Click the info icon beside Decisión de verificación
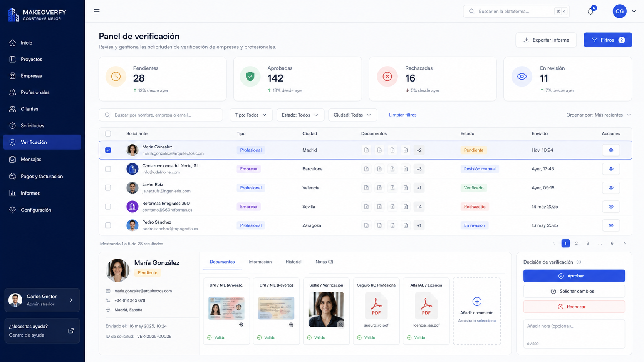Viewport: 644px width, 362px height. 579,262
